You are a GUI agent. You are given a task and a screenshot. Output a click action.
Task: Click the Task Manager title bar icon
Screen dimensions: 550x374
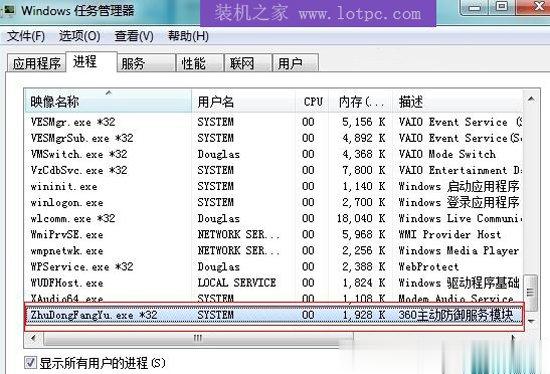click(8, 10)
